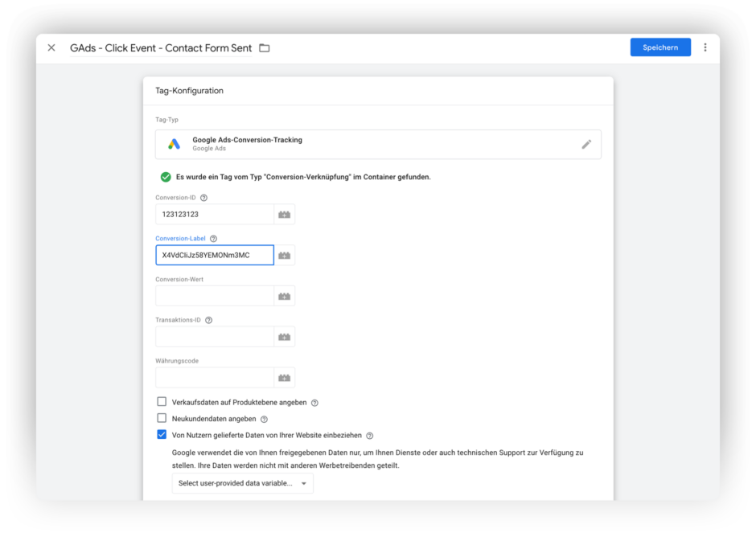756x541 pixels.
Task: Uncheck Von Nutzern gelieferte Daten einbeziehen checkbox
Action: pyautogui.click(x=162, y=435)
